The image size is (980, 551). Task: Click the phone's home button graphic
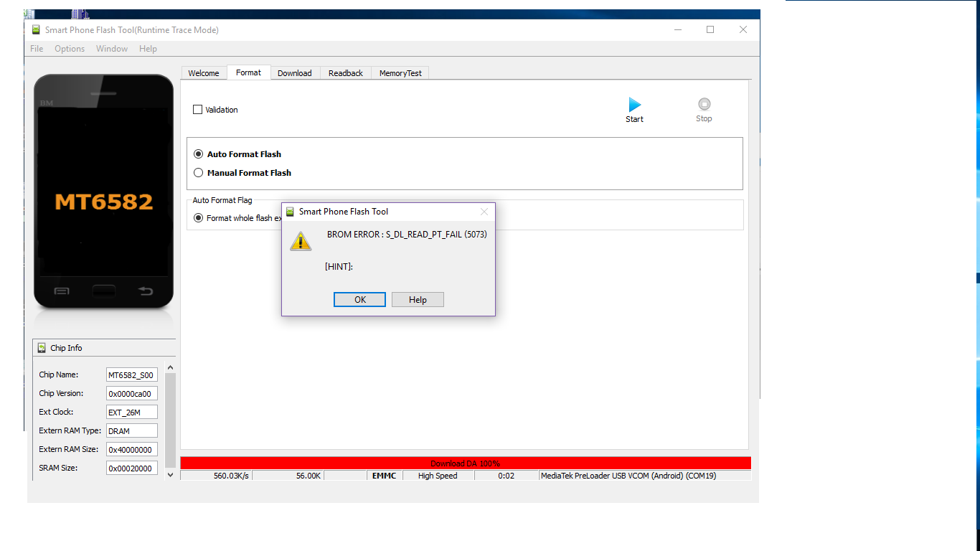[x=104, y=291]
